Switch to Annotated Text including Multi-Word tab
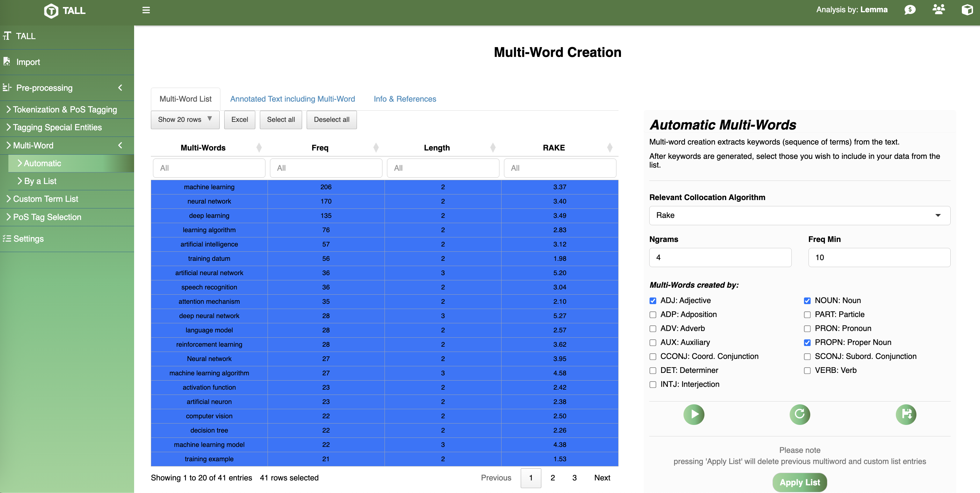The height and width of the screenshot is (493, 980). (x=292, y=99)
